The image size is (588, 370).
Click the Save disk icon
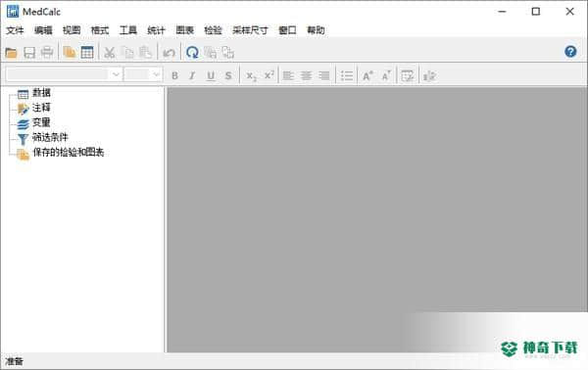[x=29, y=53]
